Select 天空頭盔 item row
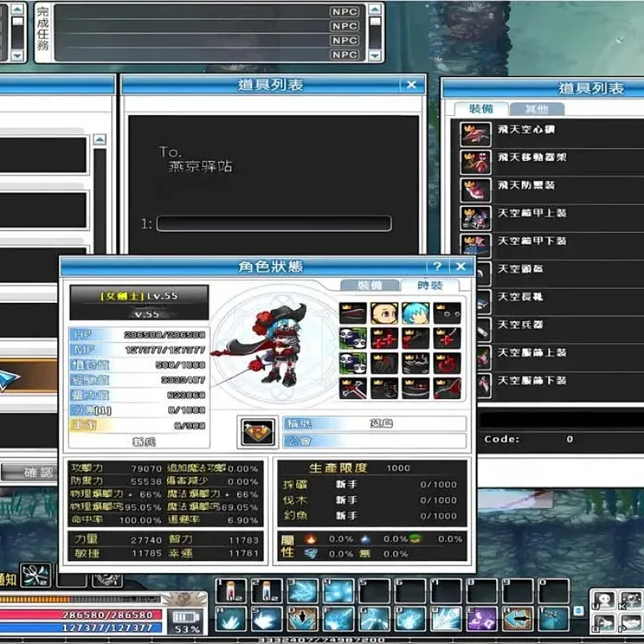This screenshot has height=644, width=644. coord(560,274)
